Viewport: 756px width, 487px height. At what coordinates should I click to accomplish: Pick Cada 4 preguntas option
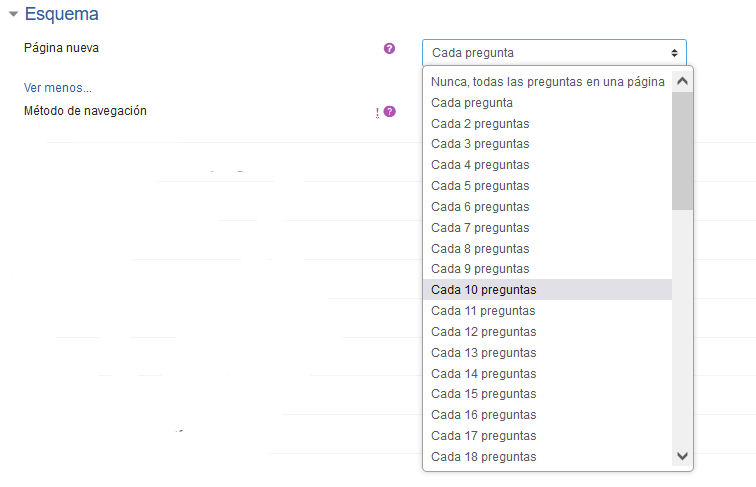547,165
